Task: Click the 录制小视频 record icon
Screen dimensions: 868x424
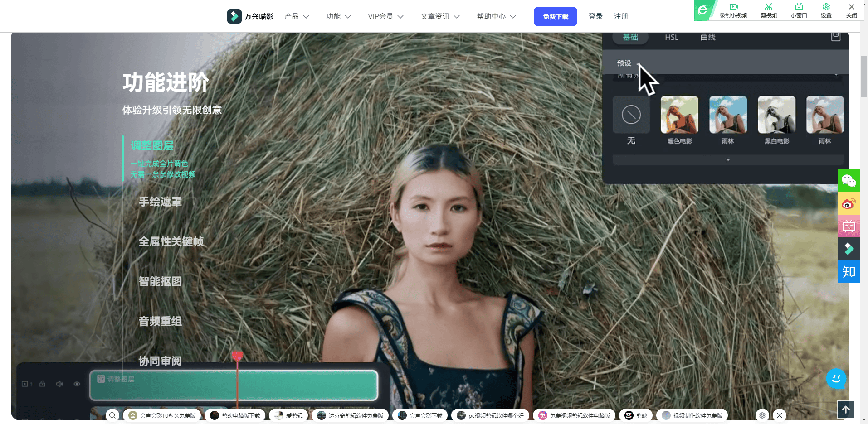Action: click(x=734, y=7)
